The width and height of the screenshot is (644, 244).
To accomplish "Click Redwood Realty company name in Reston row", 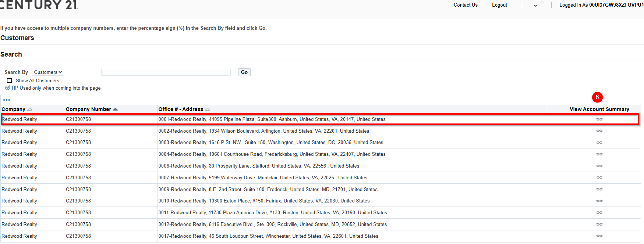I will point(19,213).
